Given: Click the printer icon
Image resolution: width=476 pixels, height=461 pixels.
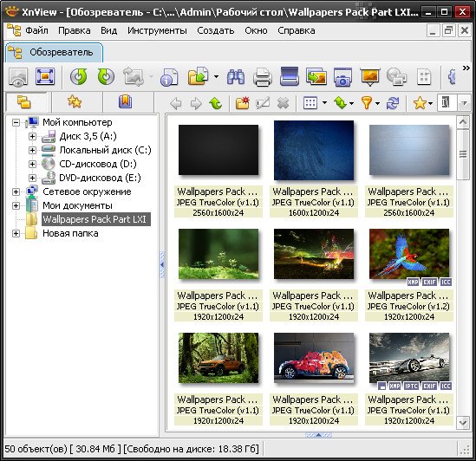Looking at the screenshot, I should pos(263,77).
